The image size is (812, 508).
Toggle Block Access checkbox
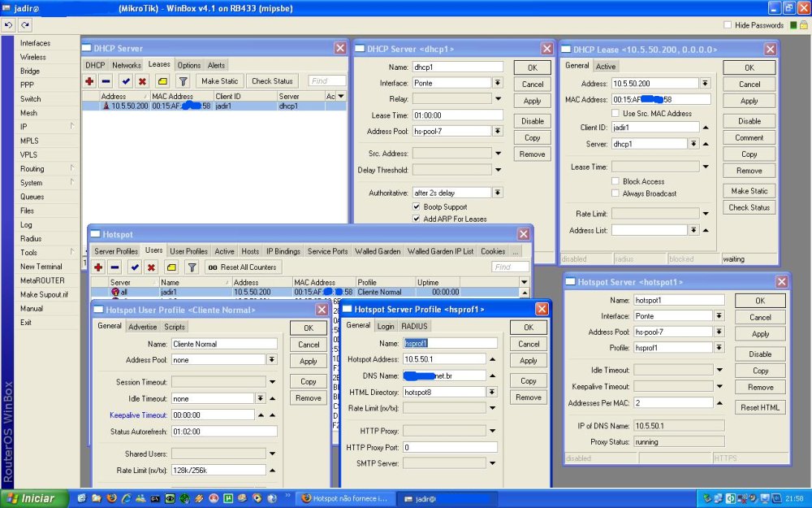point(615,181)
